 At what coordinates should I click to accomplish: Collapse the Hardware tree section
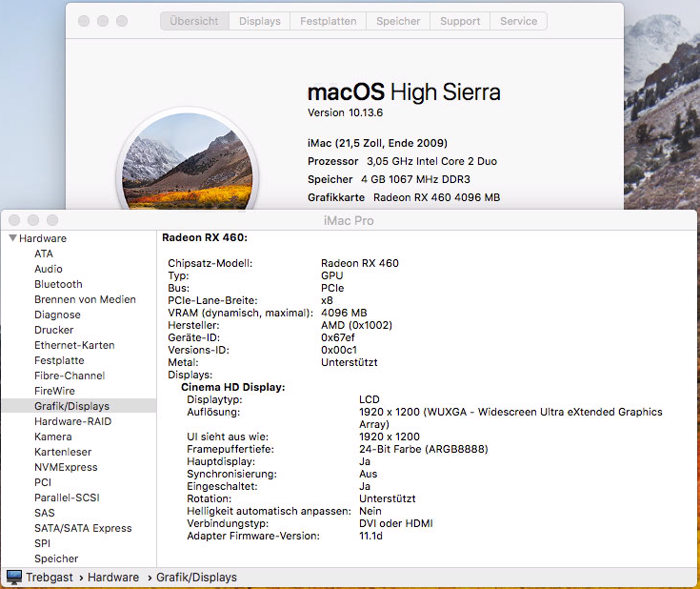pyautogui.click(x=13, y=238)
